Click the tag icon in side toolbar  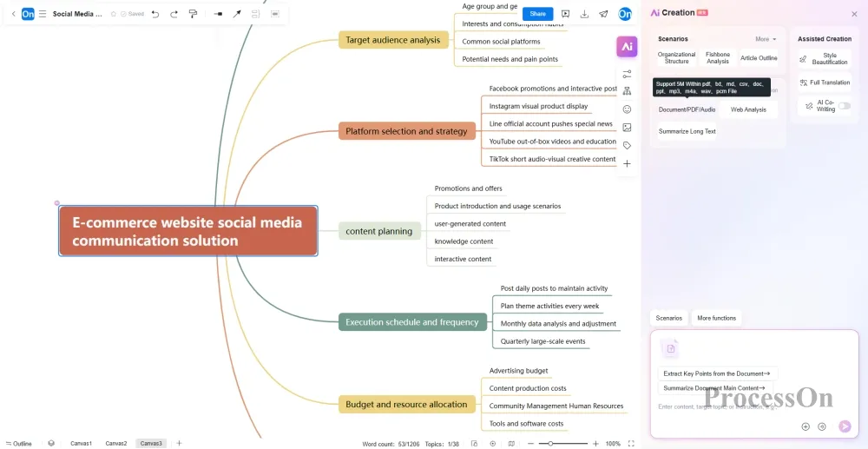[627, 146]
